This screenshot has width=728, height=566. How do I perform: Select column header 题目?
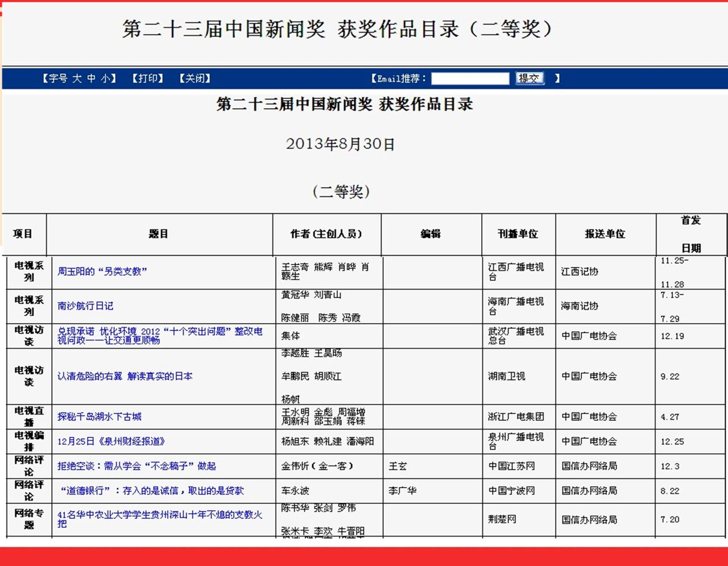(159, 234)
